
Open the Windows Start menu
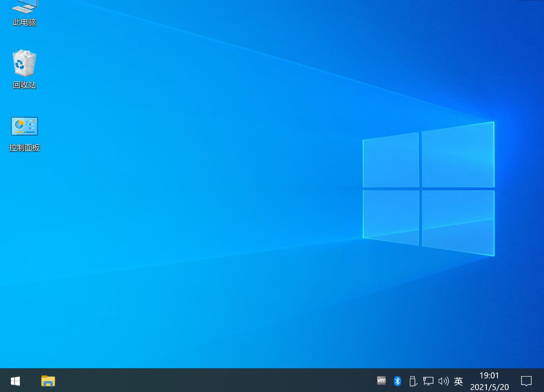(15, 381)
